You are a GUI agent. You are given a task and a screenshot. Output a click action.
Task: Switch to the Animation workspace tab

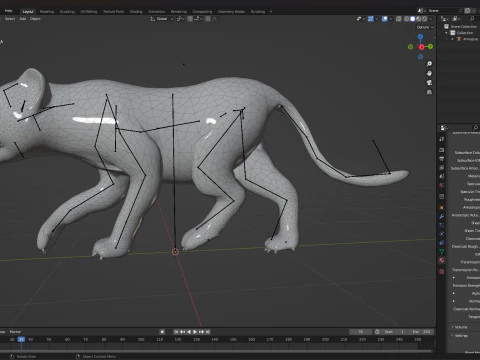(156, 12)
